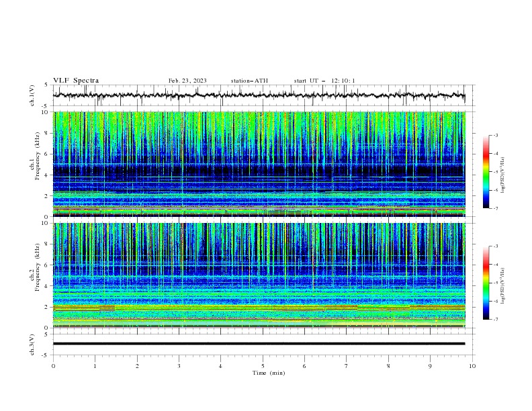Click the "-3" tick on ch.1 colorbar
Screen dimensions: 532x411
496,135
